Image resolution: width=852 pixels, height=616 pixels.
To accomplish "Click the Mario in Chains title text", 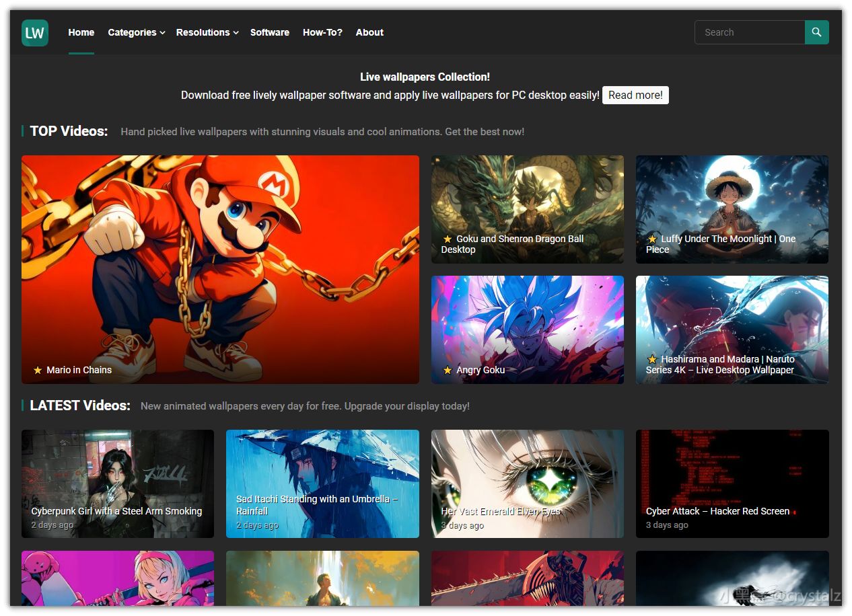I will coord(79,370).
